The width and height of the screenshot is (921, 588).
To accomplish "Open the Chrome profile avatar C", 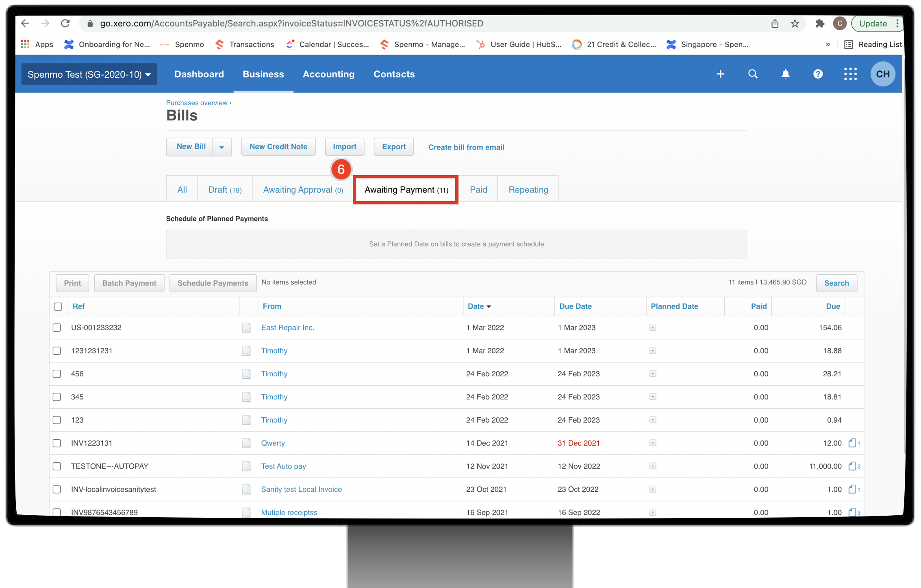I will (839, 24).
